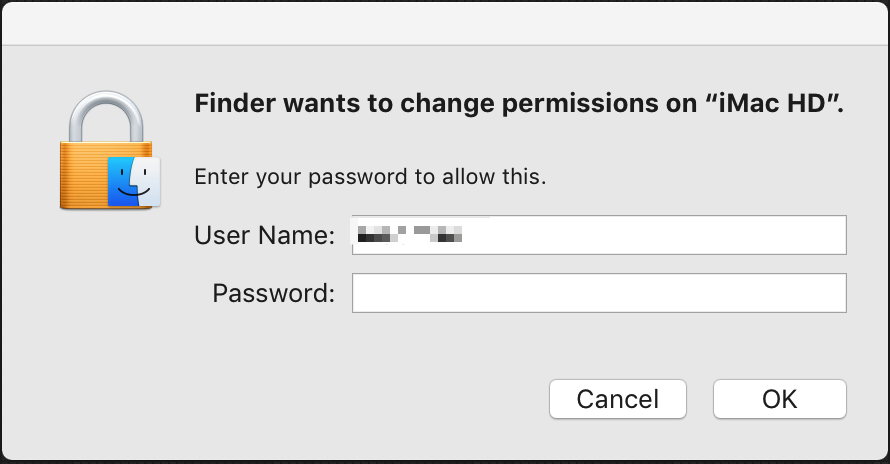Click the "User Name:" label

[264, 236]
